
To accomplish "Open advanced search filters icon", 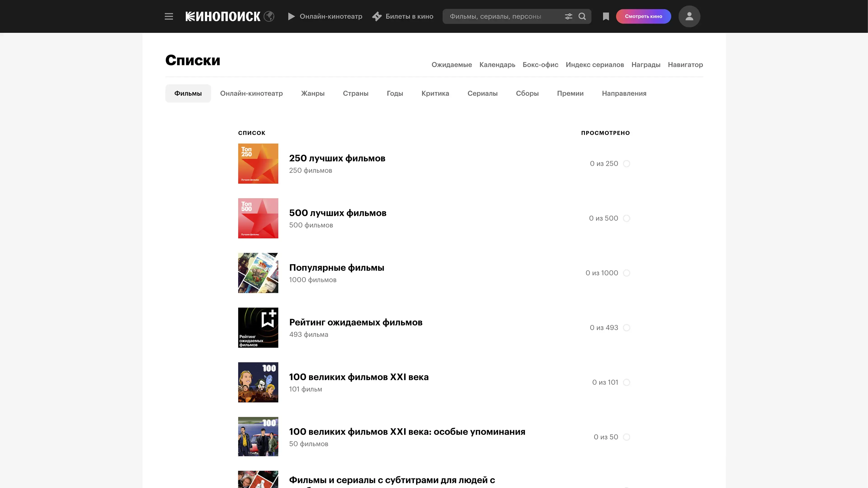I will (x=568, y=16).
